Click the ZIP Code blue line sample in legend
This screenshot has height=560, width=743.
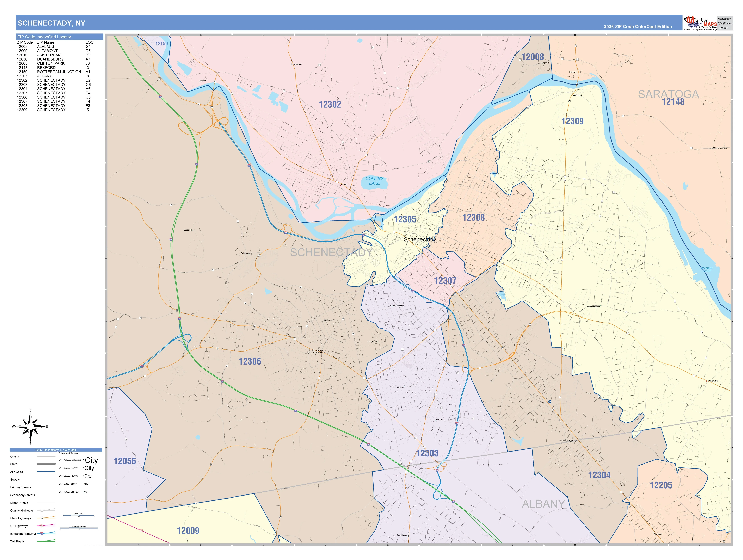46,472
